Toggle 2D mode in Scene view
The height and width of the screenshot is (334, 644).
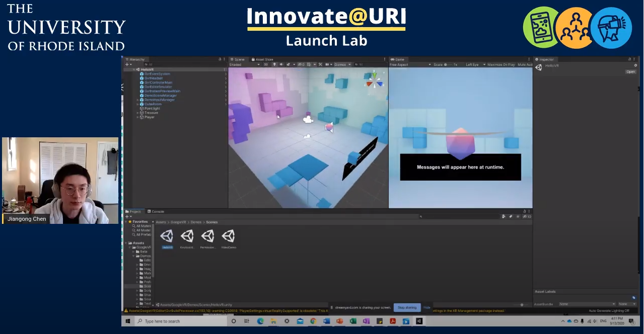pyautogui.click(x=266, y=64)
